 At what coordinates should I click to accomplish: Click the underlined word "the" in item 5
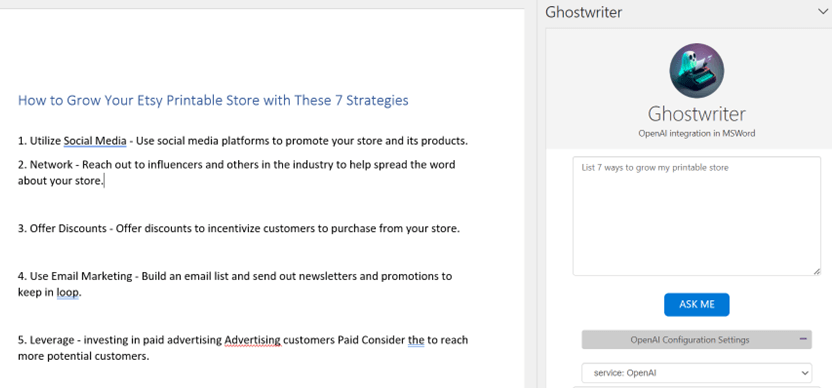point(416,340)
